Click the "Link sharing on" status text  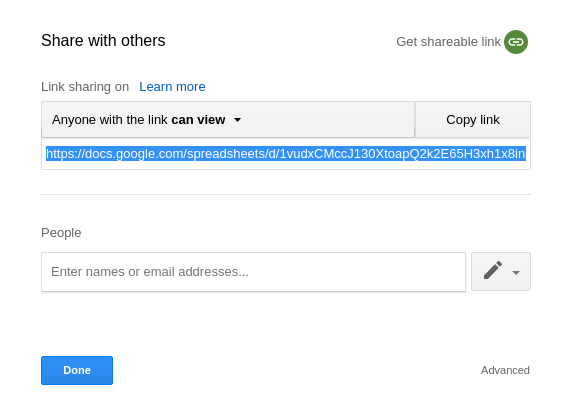click(x=85, y=87)
